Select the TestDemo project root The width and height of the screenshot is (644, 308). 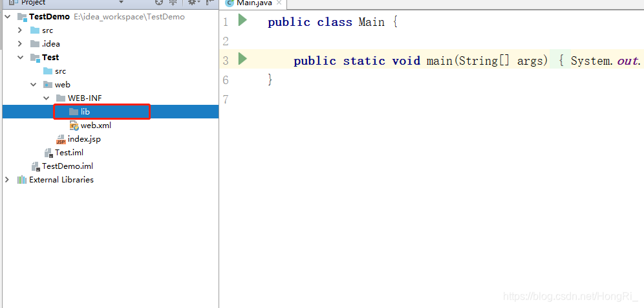[x=49, y=17]
